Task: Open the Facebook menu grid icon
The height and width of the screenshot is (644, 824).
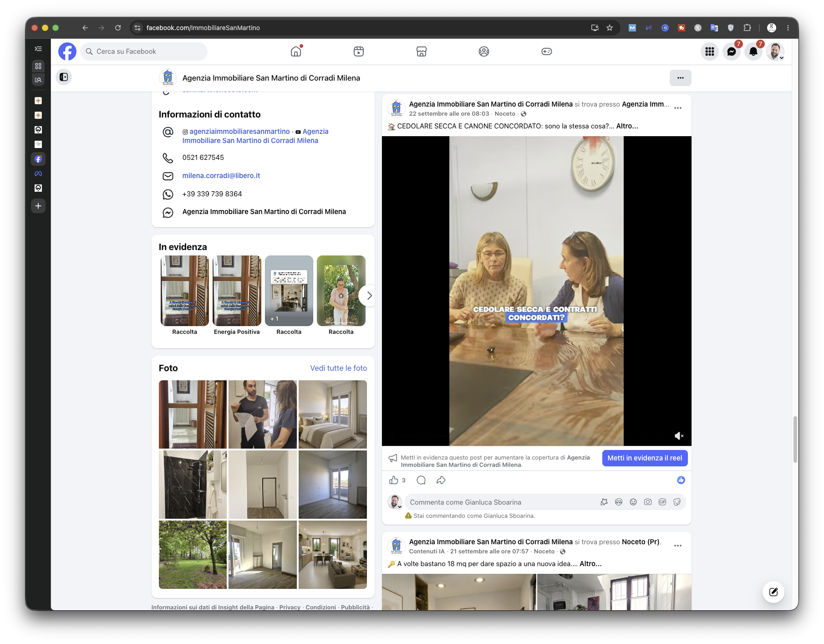Action: point(710,51)
